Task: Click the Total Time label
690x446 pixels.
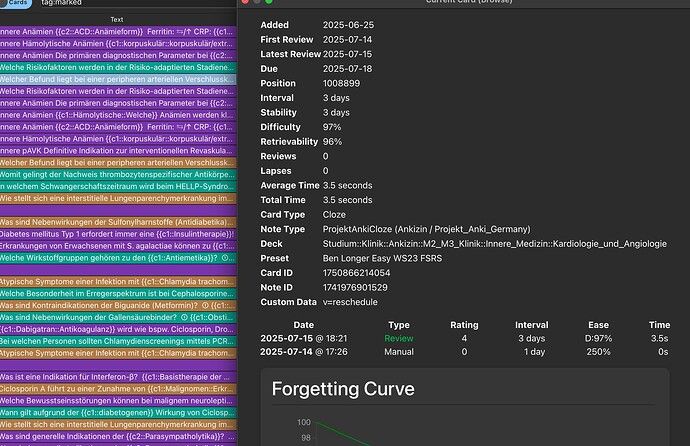Action: [x=283, y=200]
